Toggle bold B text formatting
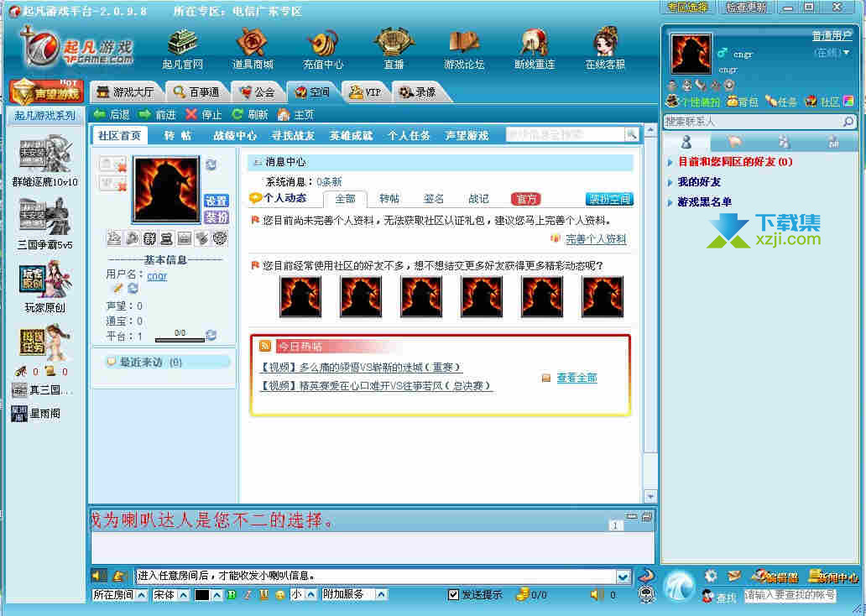 [232, 595]
